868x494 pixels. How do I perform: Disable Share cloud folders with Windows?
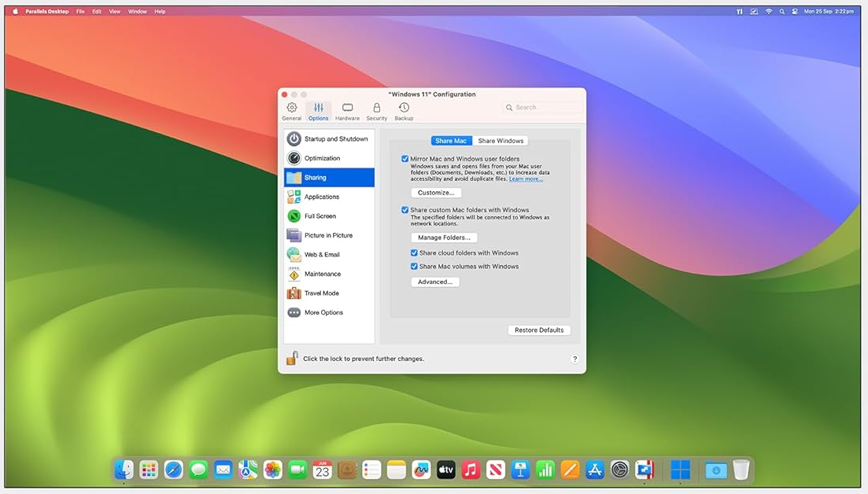(x=414, y=253)
